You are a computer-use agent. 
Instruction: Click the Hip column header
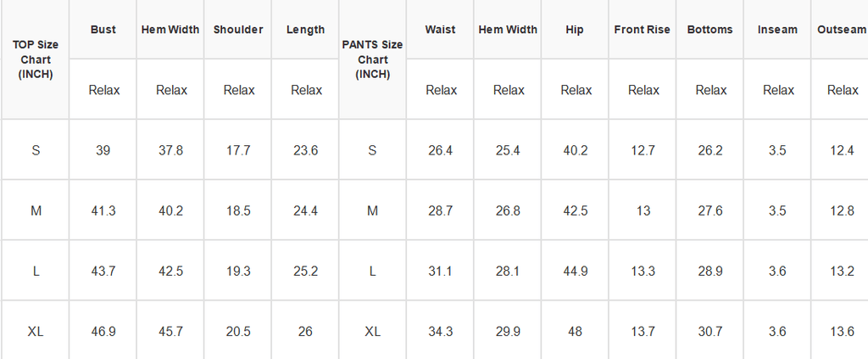[x=575, y=30]
